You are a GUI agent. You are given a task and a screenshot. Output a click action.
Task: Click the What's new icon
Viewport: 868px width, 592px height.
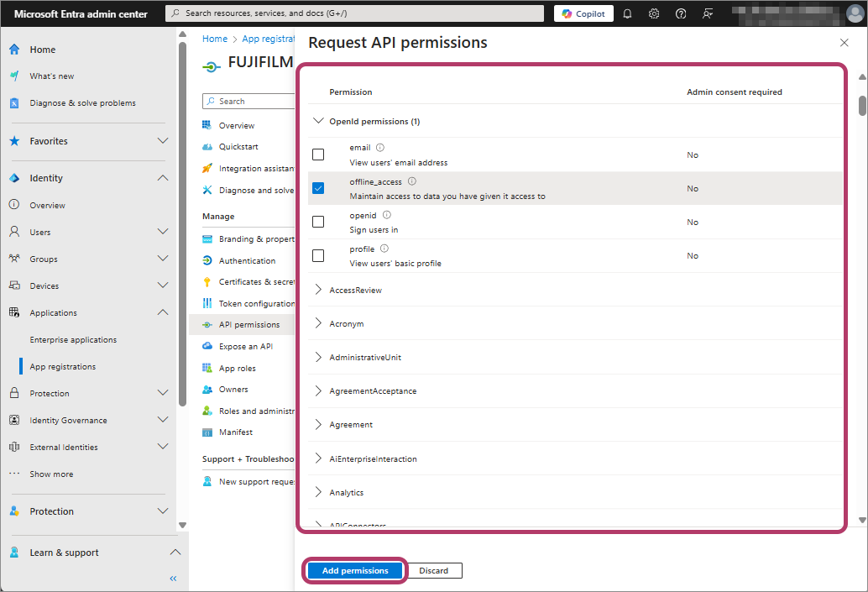click(x=14, y=76)
